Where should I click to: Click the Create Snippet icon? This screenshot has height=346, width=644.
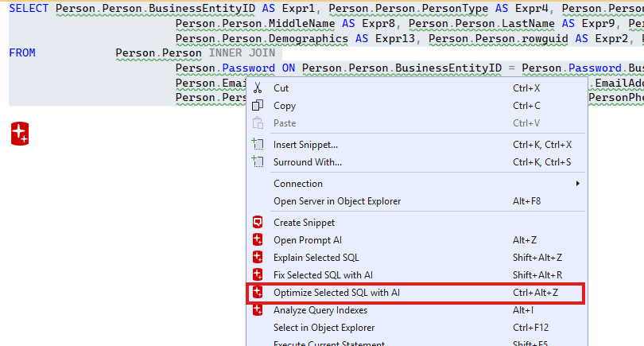click(258, 223)
